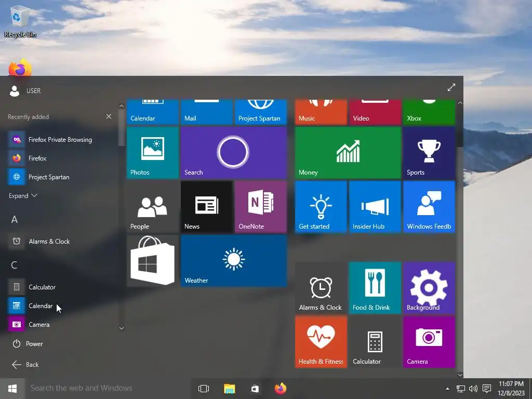Open Firefox from the taskbar
The height and width of the screenshot is (399, 532).
pos(281,389)
